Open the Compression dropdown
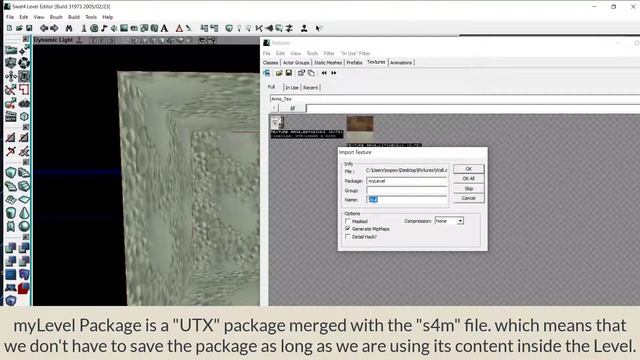The height and width of the screenshot is (360, 640). (449, 221)
